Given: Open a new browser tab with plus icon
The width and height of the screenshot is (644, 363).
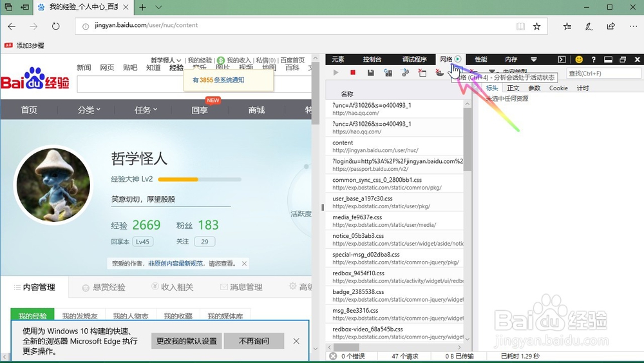Looking at the screenshot, I should [142, 7].
